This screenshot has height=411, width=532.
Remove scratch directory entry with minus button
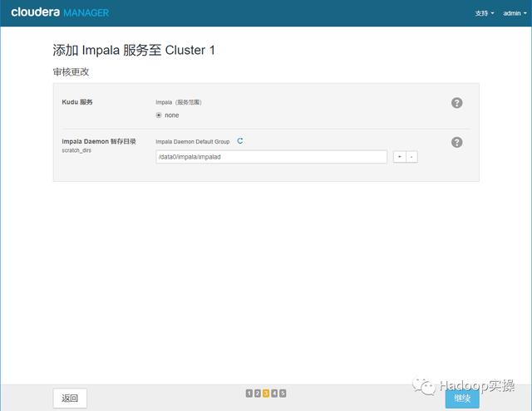coord(411,157)
